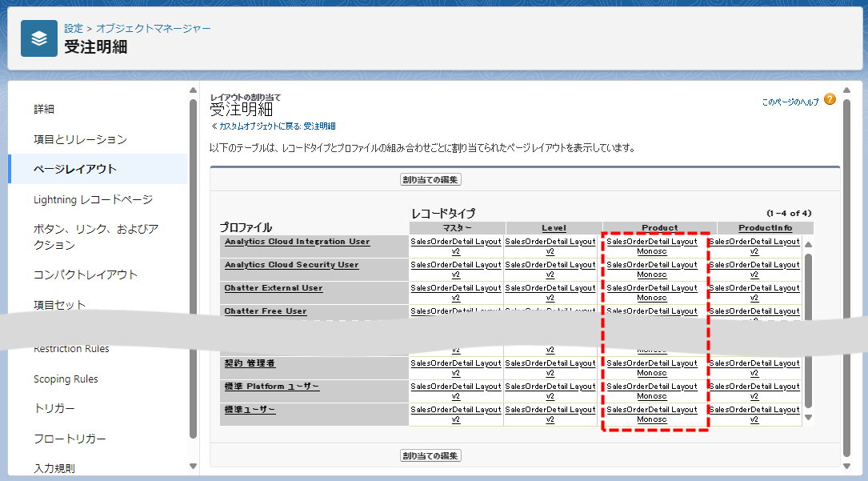Click the bottom 割り当ての編集 button

click(430, 455)
